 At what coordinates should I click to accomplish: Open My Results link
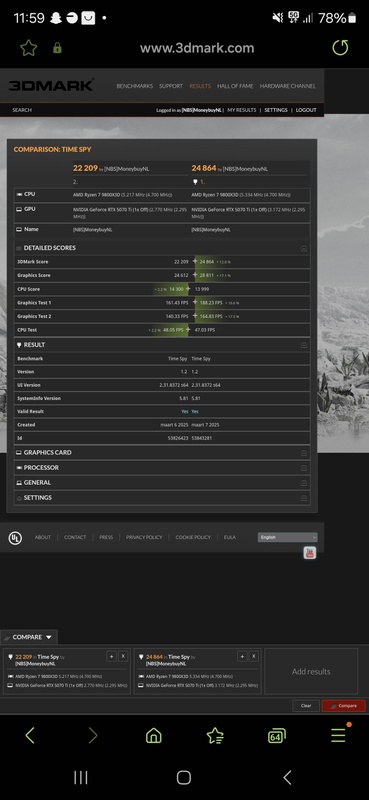[x=241, y=110]
